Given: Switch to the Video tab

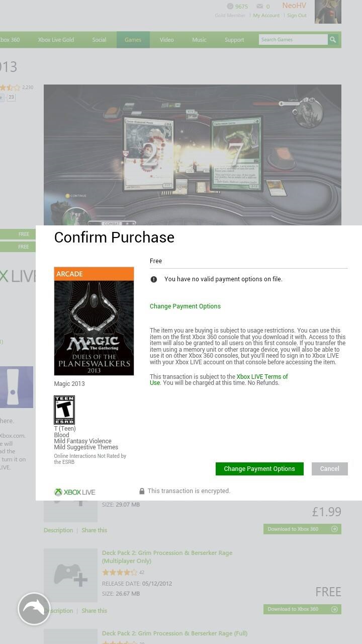Looking at the screenshot, I should 167,40.
